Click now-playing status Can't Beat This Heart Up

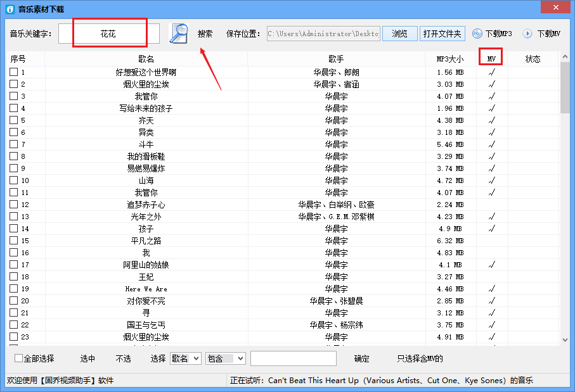(x=382, y=380)
